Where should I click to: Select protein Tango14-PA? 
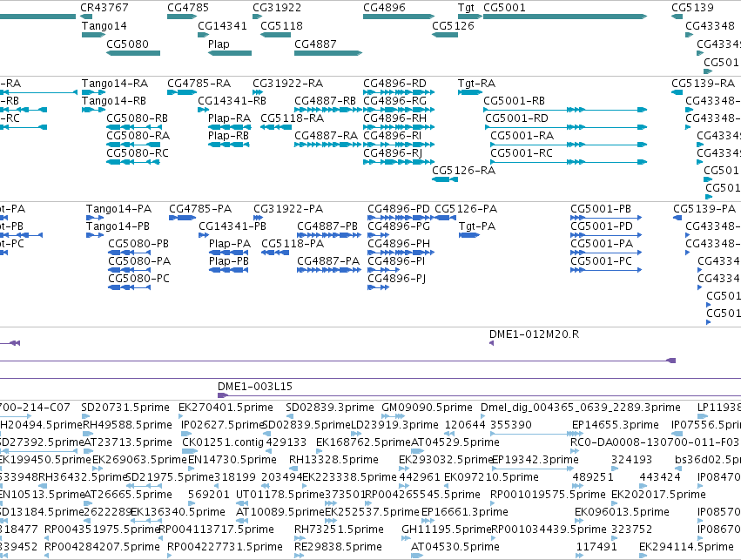click(x=95, y=218)
